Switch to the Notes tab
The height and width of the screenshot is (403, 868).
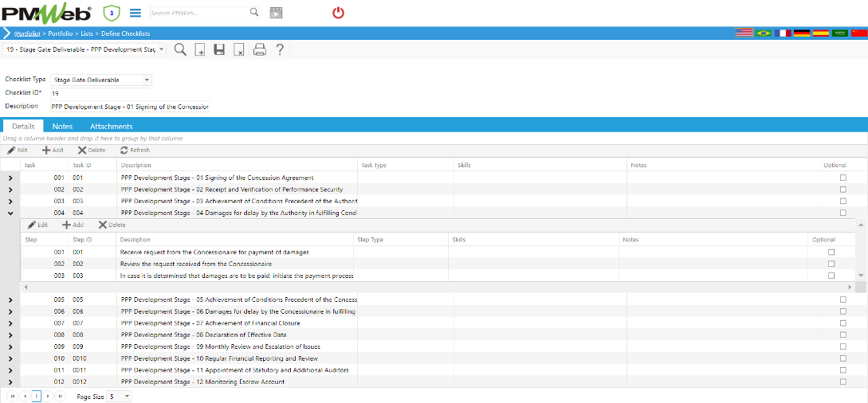point(62,127)
